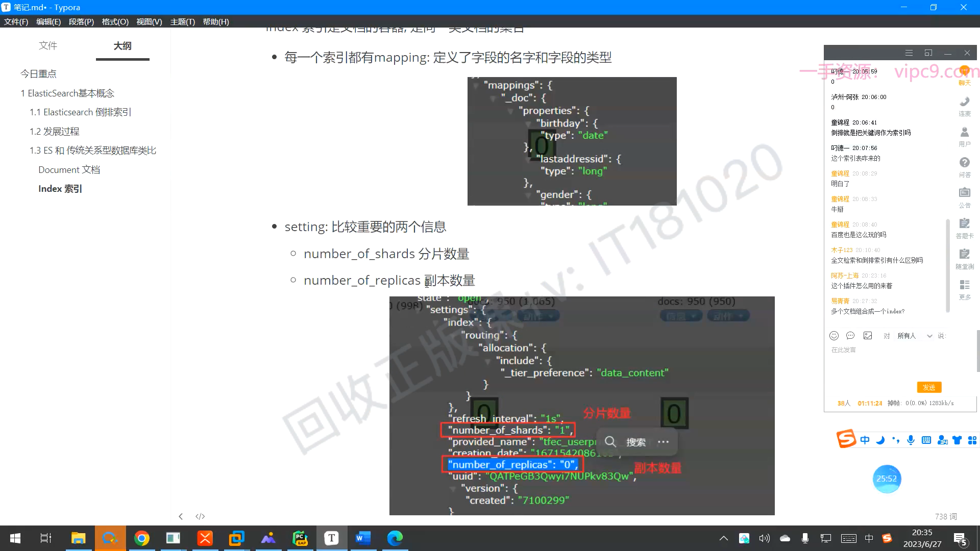
Task: Expand the 所有人 recipient dropdown
Action: tap(929, 336)
